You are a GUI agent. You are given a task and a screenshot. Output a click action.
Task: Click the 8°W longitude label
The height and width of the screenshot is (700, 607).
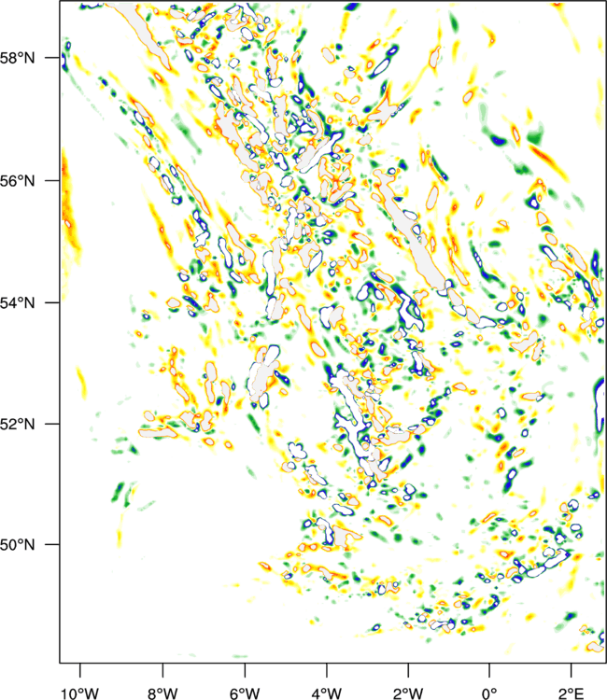click(162, 693)
